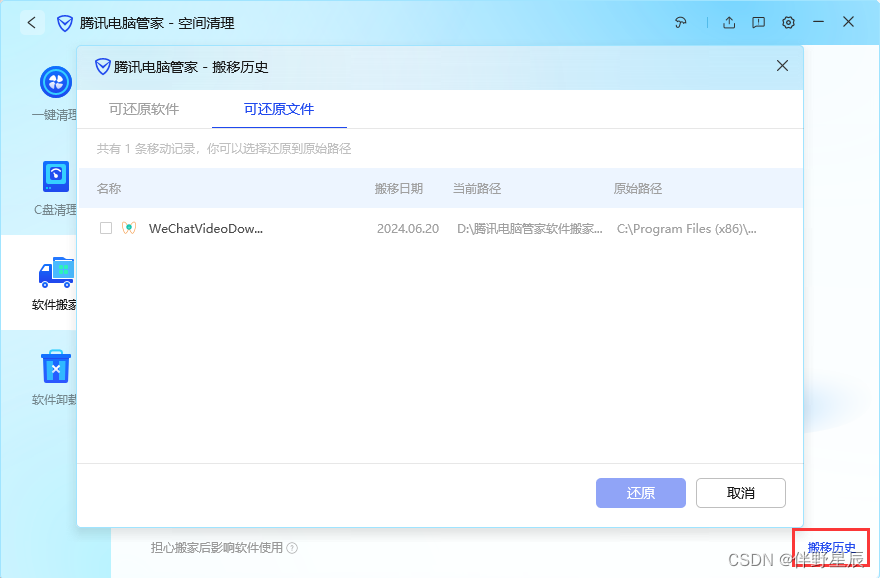Minimize the 空间清理 main window

click(818, 22)
